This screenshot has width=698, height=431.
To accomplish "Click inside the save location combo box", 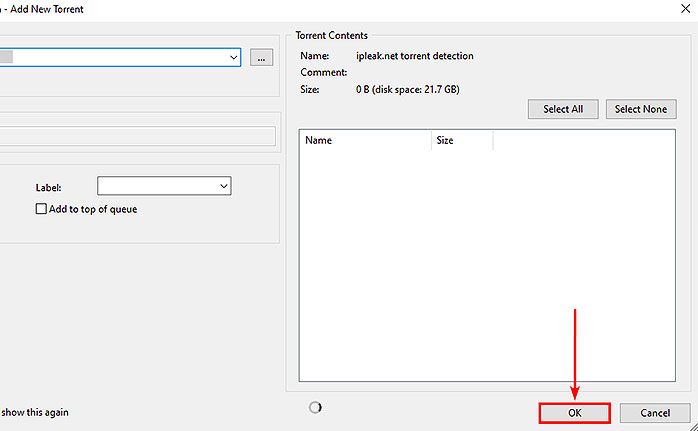I will click(120, 58).
